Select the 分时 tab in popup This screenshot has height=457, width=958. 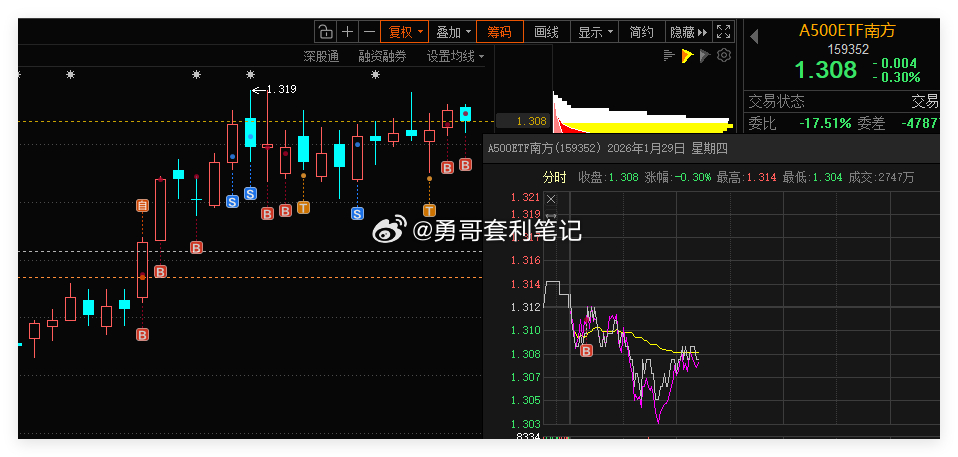[554, 178]
